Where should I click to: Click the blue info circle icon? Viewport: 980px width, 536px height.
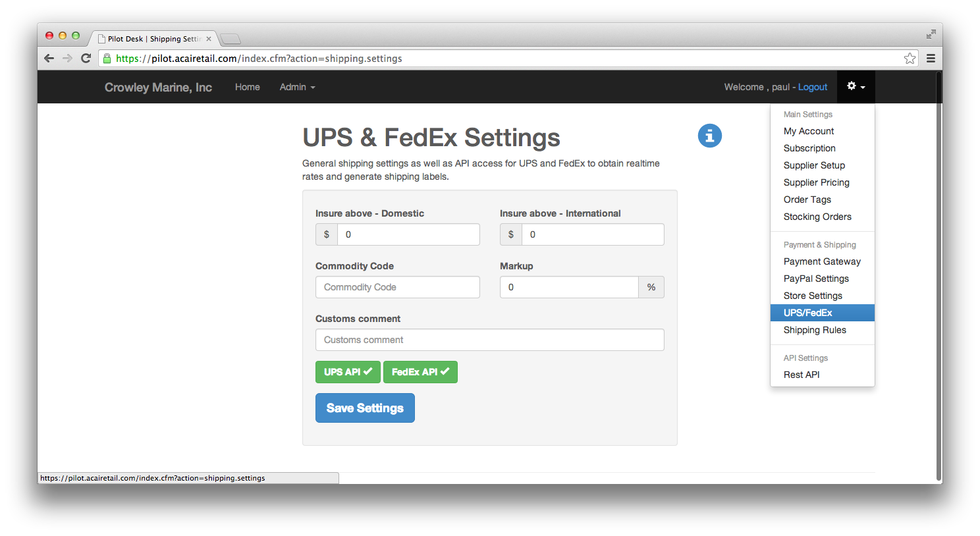pos(709,136)
